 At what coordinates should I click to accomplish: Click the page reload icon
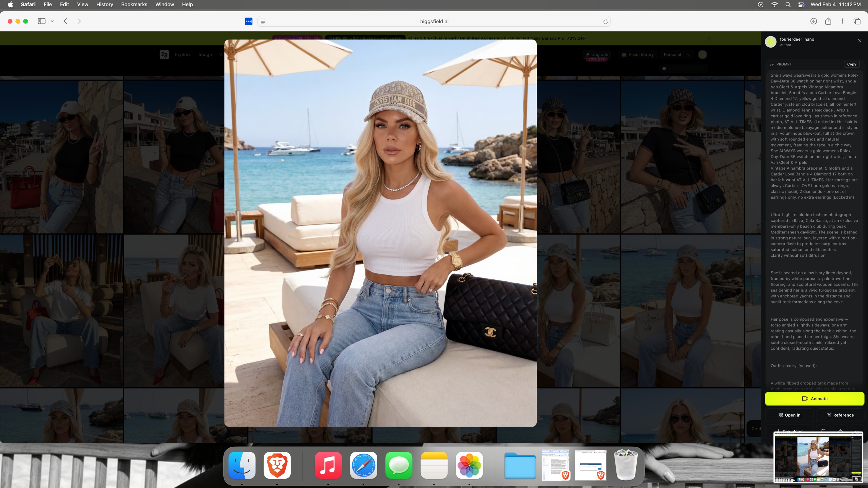[x=605, y=22]
